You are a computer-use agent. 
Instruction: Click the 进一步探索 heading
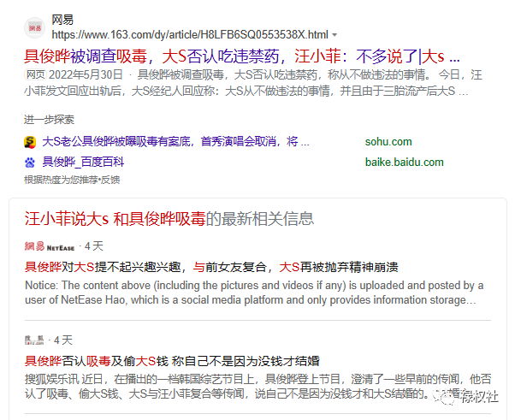tap(49, 119)
